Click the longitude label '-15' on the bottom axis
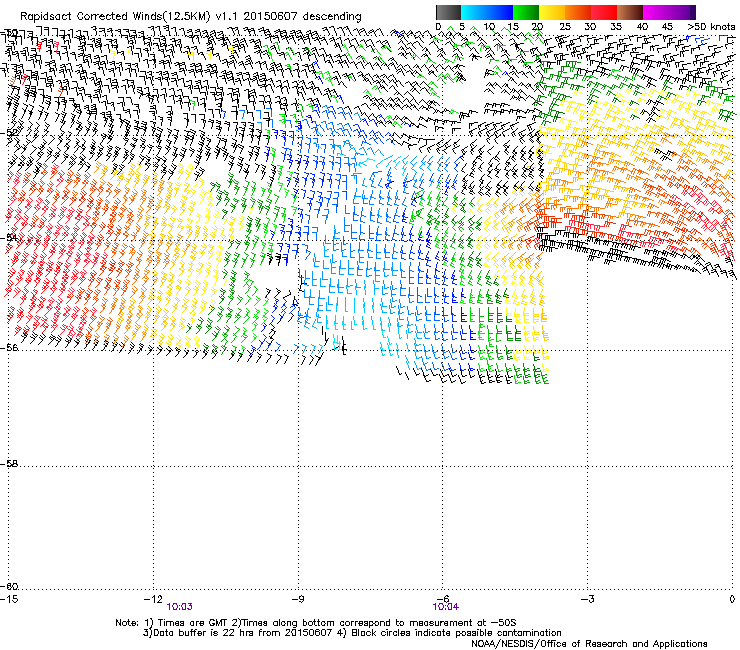740x650 pixels. tap(9, 599)
